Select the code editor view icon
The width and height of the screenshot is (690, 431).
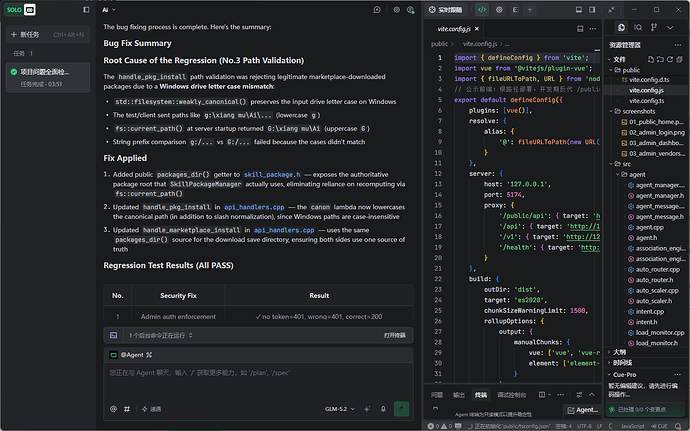click(x=482, y=10)
